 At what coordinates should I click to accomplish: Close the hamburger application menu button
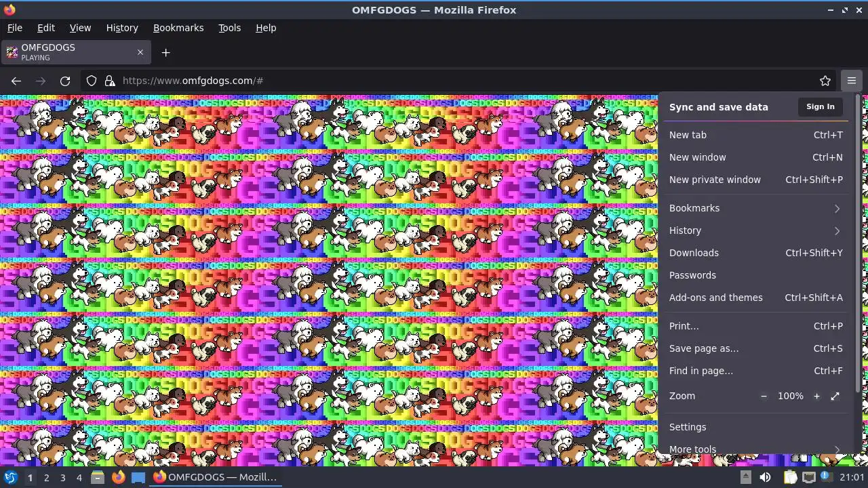click(x=852, y=81)
